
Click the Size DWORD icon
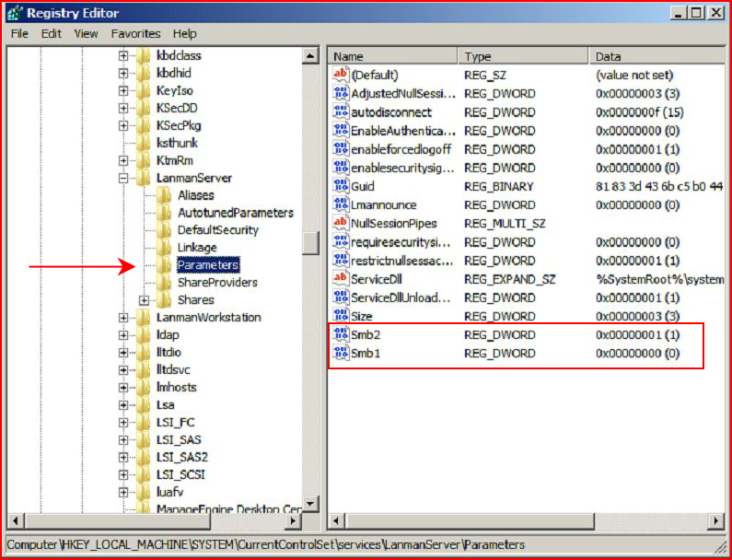(x=341, y=316)
